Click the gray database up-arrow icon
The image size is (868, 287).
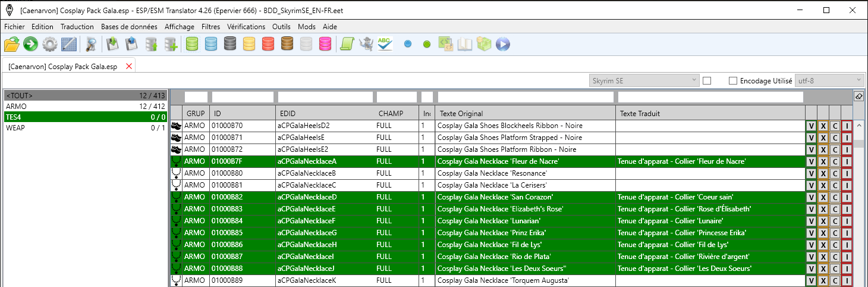click(152, 43)
